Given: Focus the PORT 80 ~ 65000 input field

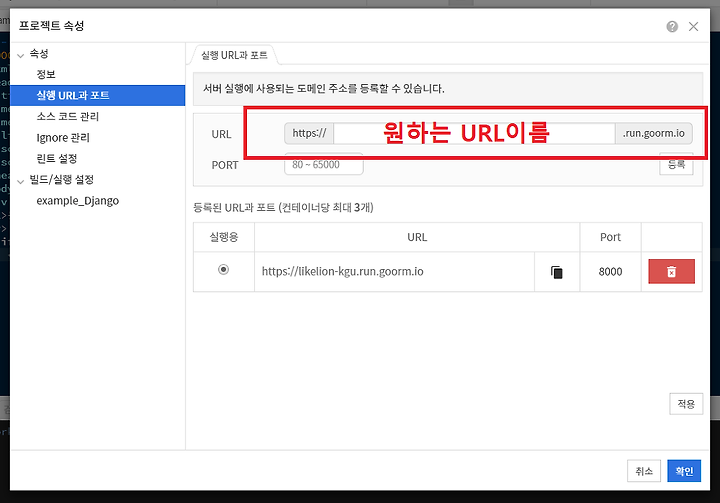Looking at the screenshot, I should pyautogui.click(x=324, y=164).
